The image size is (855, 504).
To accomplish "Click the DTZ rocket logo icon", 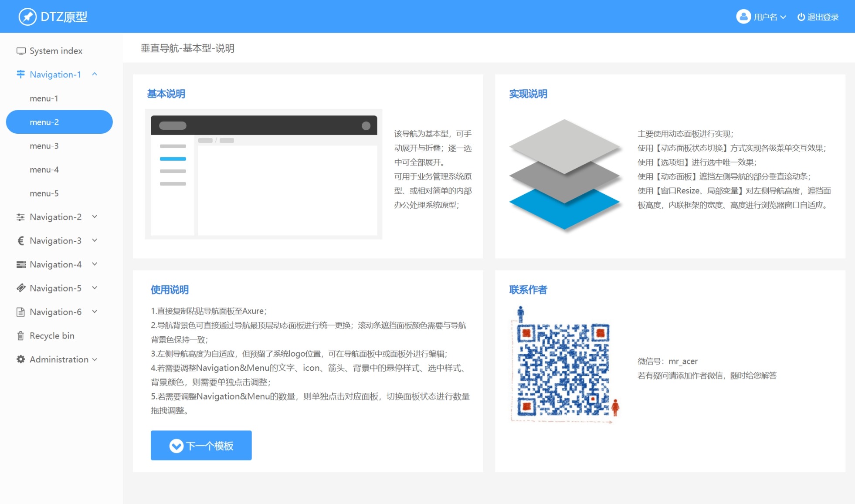I will coord(27,17).
